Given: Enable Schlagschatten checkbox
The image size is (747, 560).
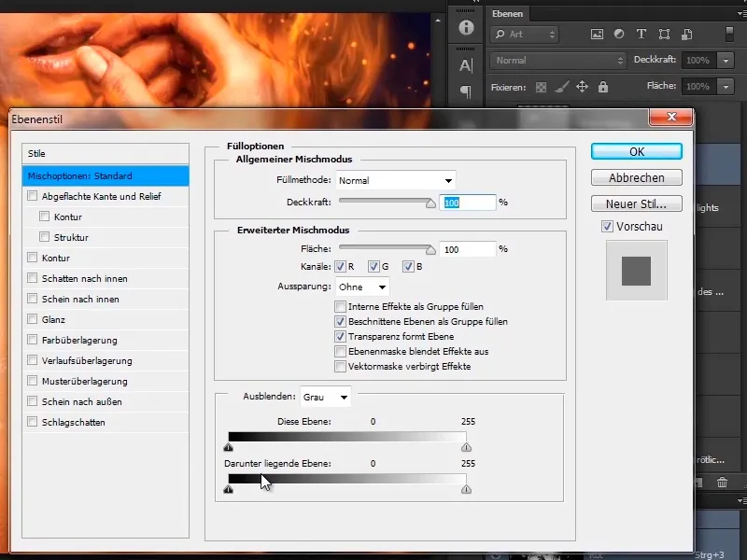Looking at the screenshot, I should pos(33,422).
